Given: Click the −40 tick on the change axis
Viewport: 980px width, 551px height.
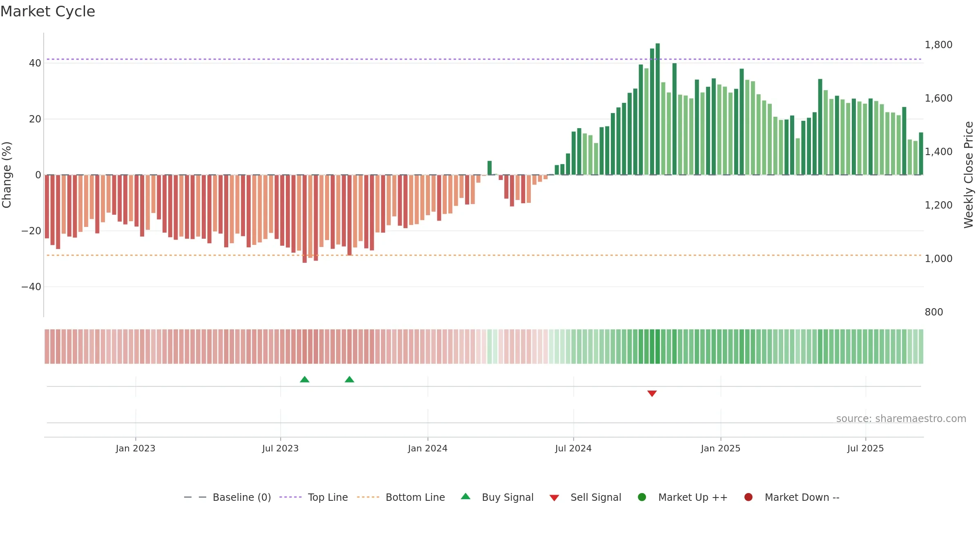Looking at the screenshot, I should (x=31, y=287).
